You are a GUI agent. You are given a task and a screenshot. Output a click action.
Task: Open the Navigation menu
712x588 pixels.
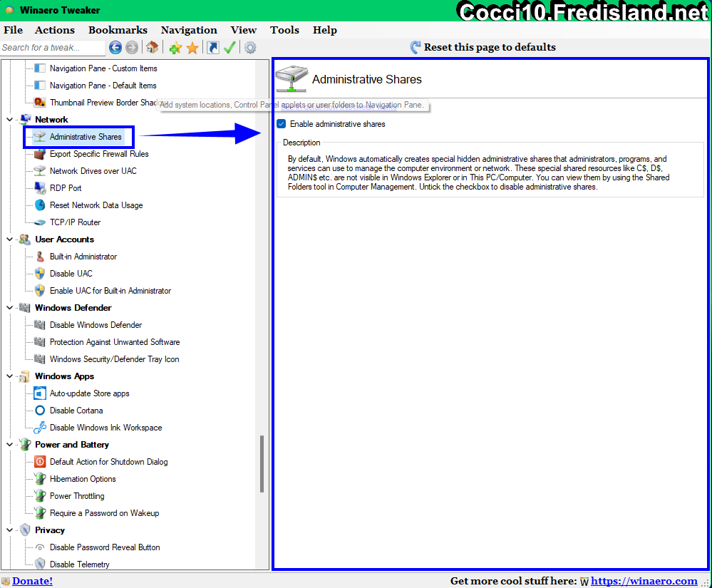tap(189, 30)
